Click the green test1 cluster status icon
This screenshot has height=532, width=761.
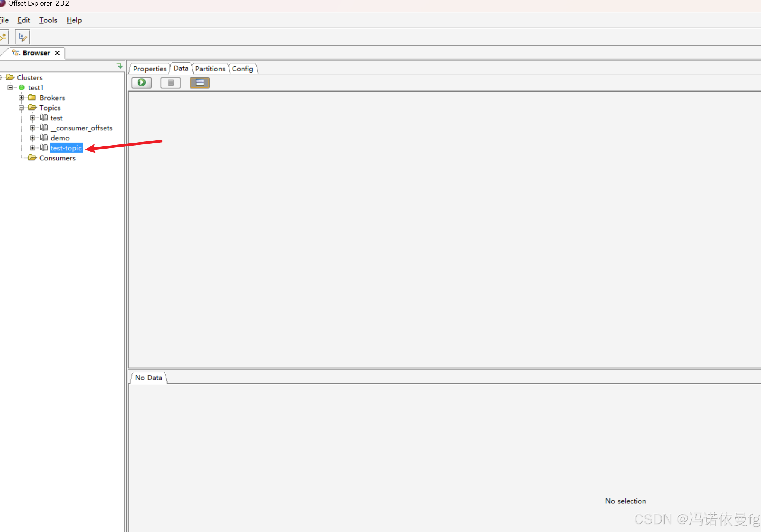[22, 87]
